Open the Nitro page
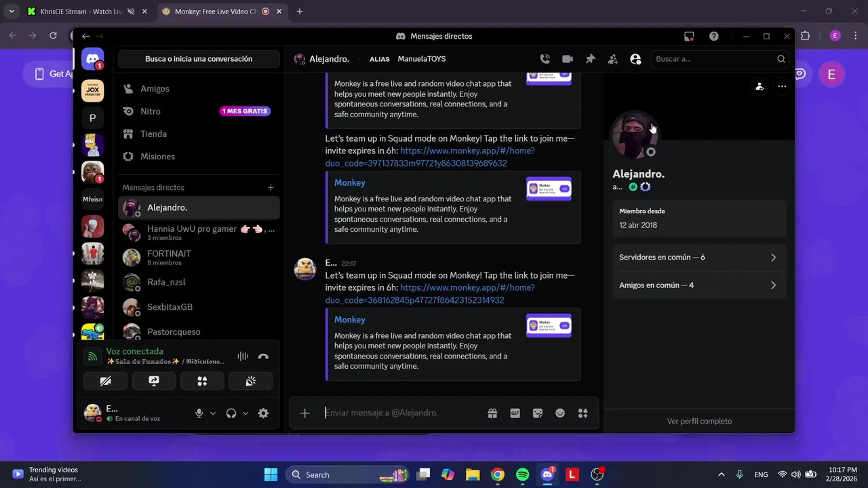The image size is (868, 488). pos(199,111)
